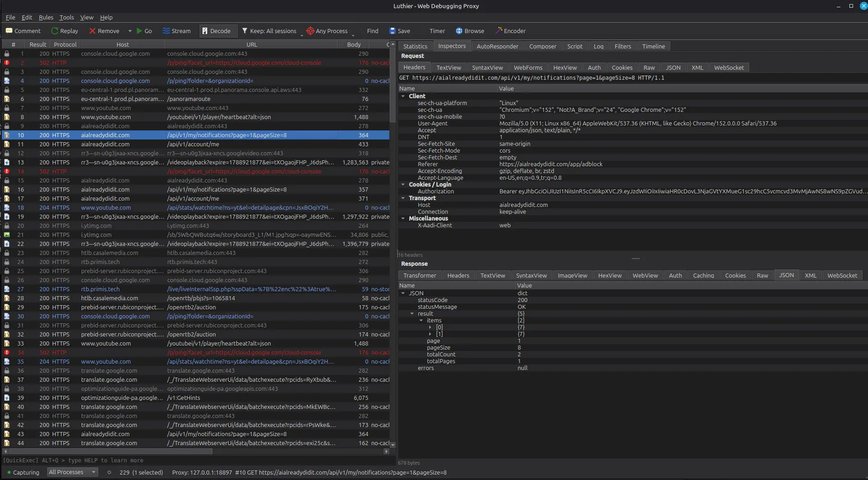The image size is (868, 480).
Task: Switch to the Statistics tab
Action: tap(415, 46)
